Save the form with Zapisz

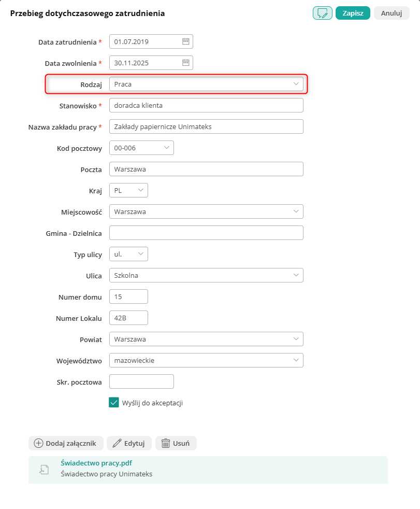click(353, 13)
